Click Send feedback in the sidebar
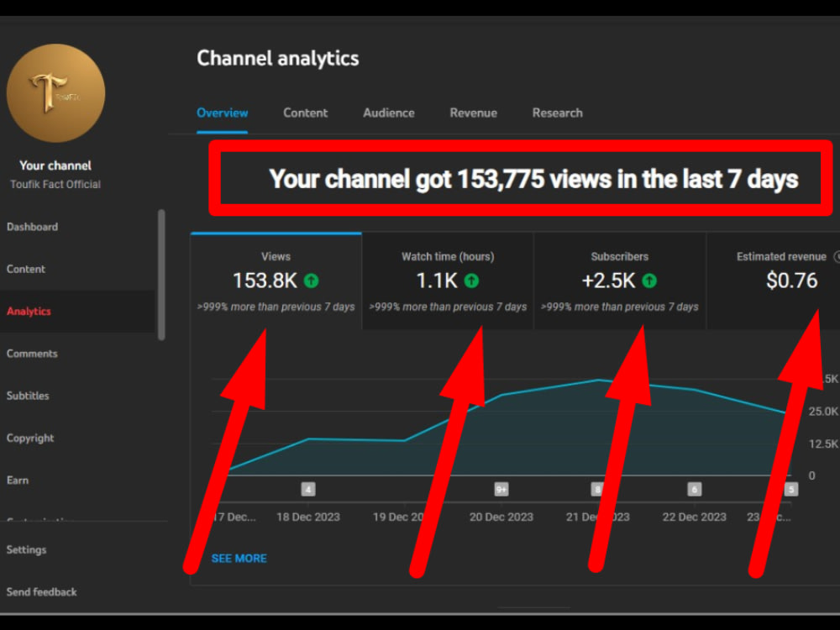 point(41,592)
